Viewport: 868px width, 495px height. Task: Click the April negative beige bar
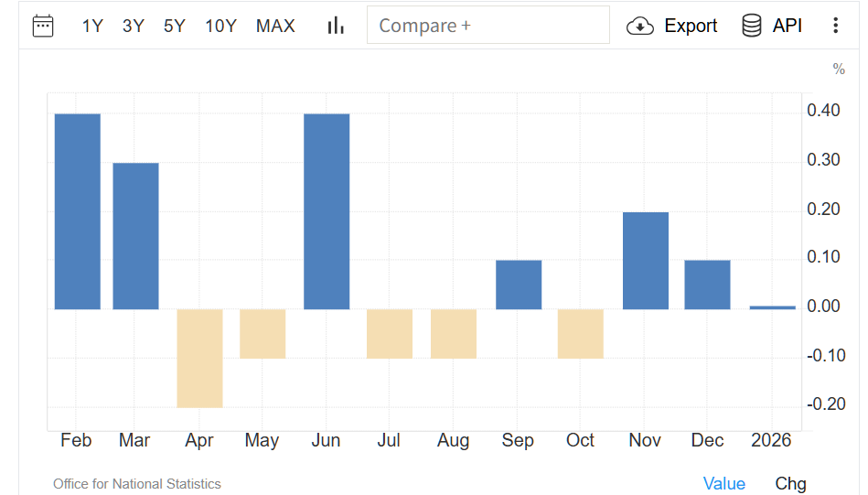click(x=199, y=358)
